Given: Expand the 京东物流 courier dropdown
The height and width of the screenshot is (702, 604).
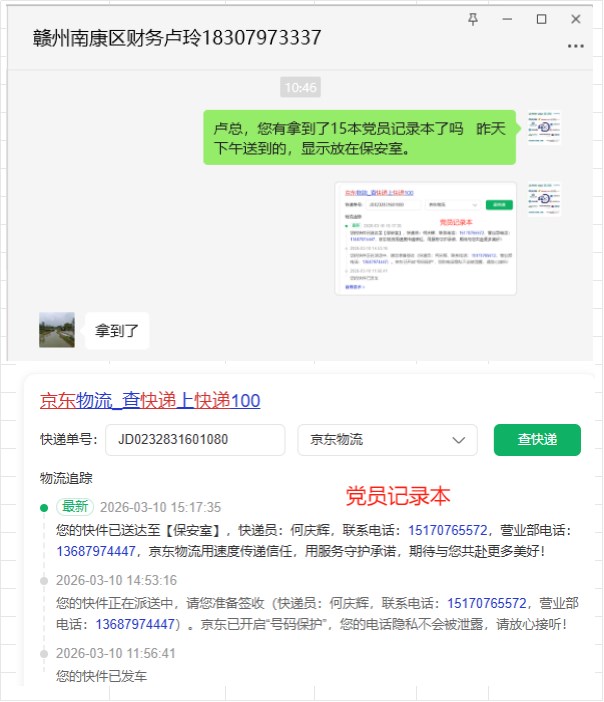Looking at the screenshot, I should pyautogui.click(x=386, y=440).
